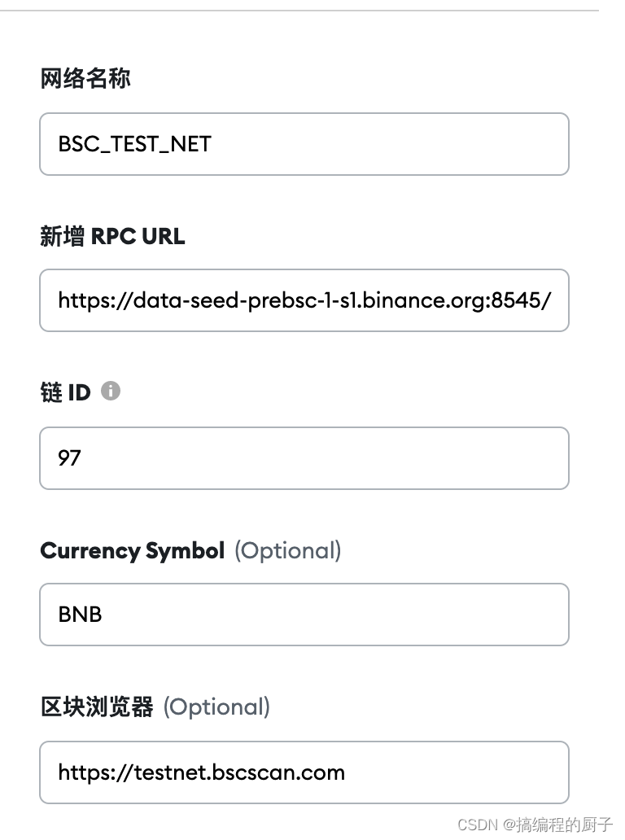
Task: Click the 链 ID label text
Action: click(65, 392)
